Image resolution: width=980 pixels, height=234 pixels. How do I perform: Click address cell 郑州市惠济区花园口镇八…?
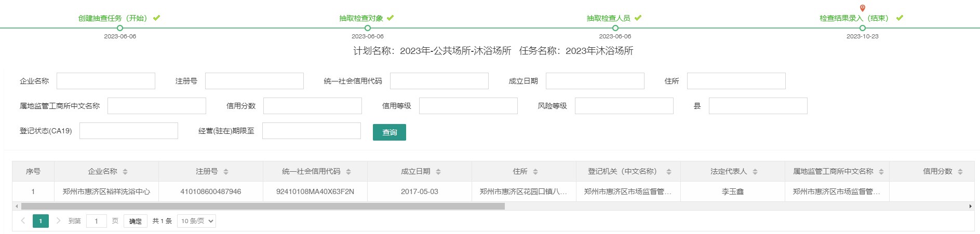(523, 191)
